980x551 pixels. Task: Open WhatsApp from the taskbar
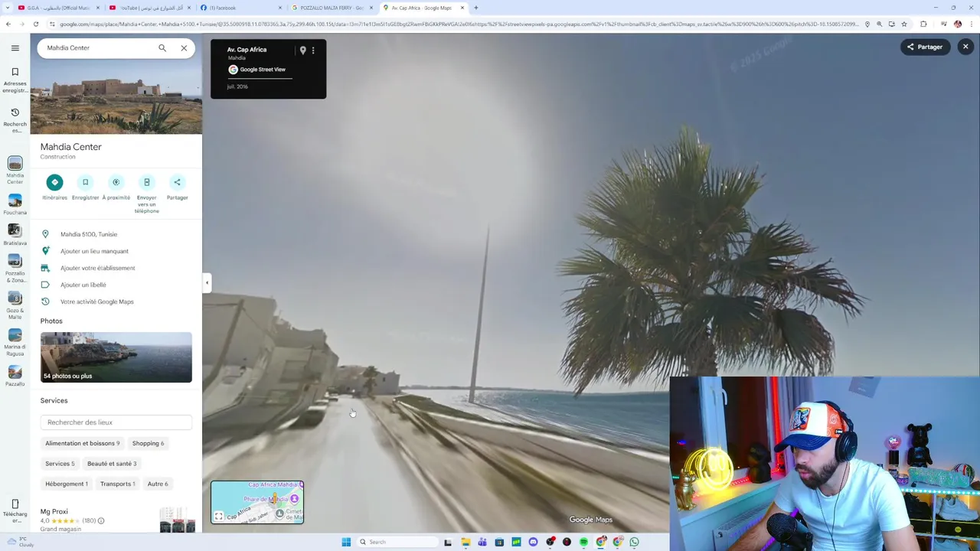(x=634, y=542)
